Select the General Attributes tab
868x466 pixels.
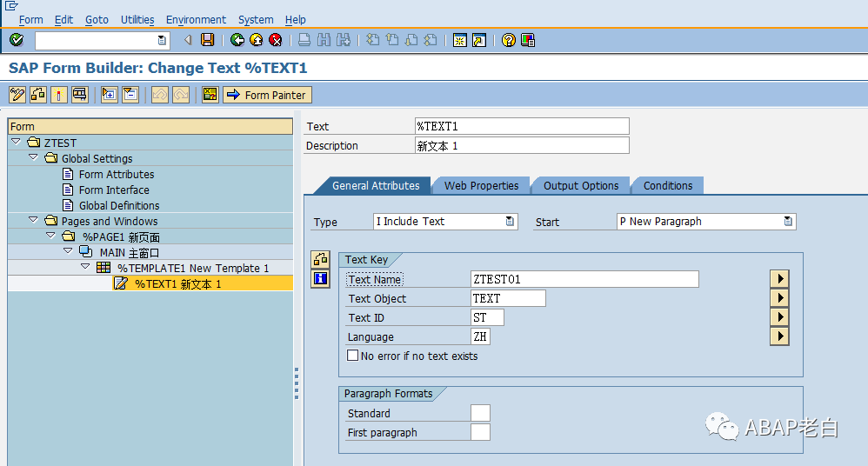[x=376, y=185]
